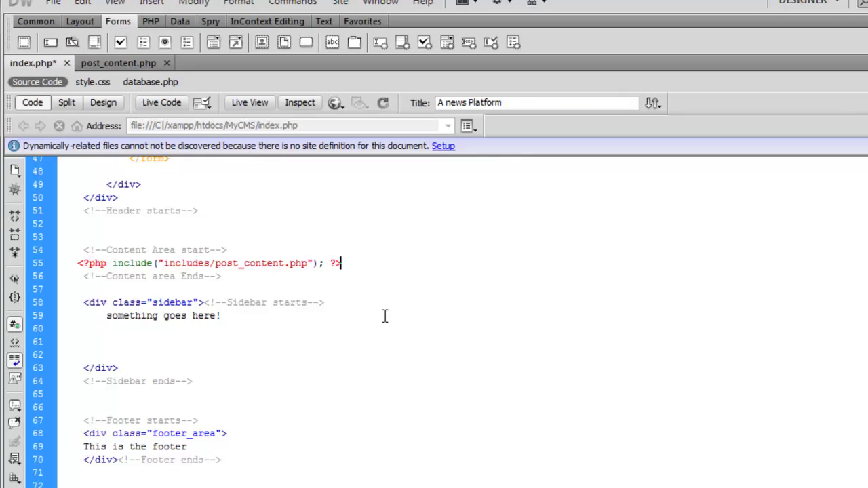868x488 pixels.
Task: Open Check Browser Compatibility menu
Action: point(201,103)
